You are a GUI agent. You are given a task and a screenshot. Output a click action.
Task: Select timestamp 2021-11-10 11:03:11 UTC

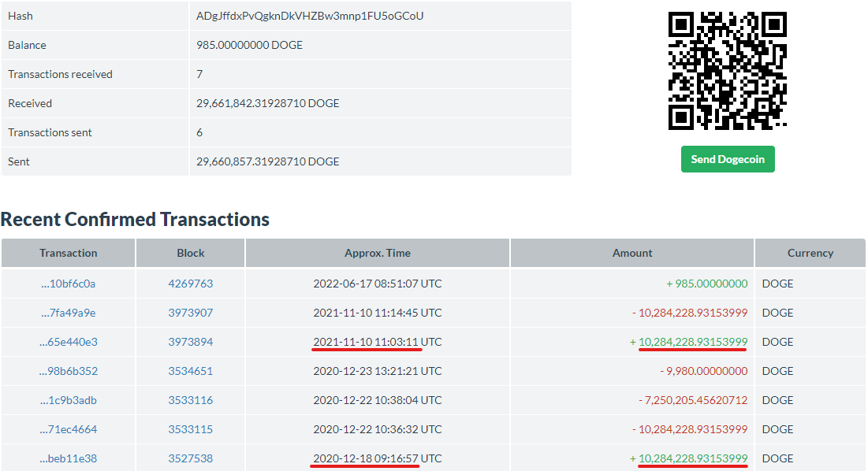(378, 342)
